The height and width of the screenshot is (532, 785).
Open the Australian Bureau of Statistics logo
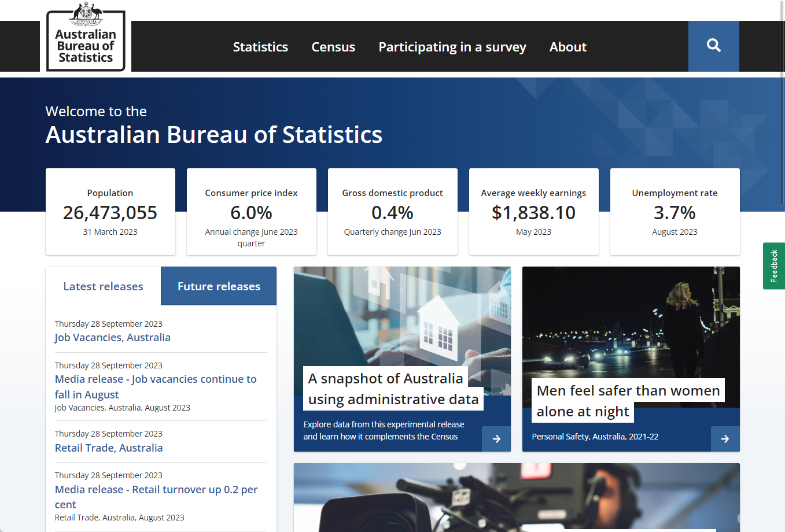point(86,37)
